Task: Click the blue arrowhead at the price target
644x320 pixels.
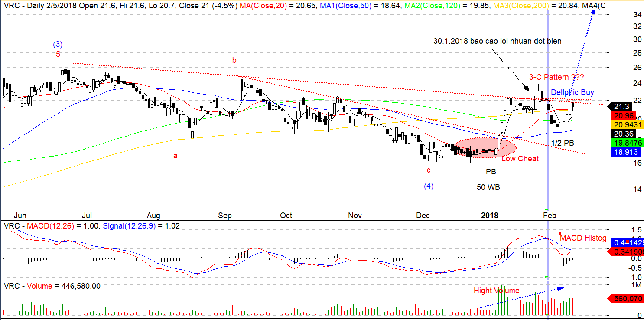Action: [592, 12]
